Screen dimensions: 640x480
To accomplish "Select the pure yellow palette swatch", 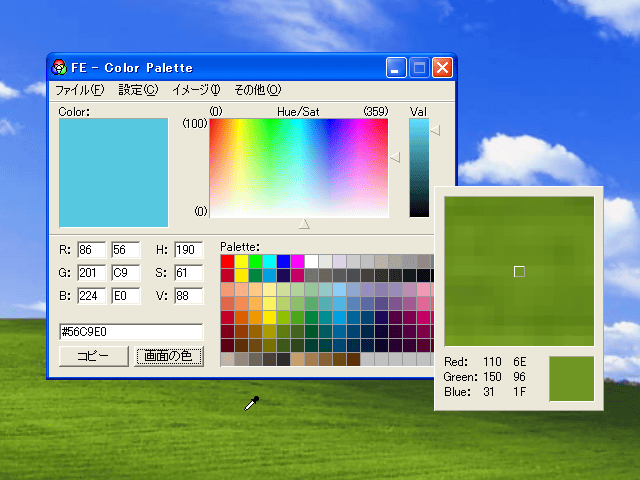I will click(241, 261).
